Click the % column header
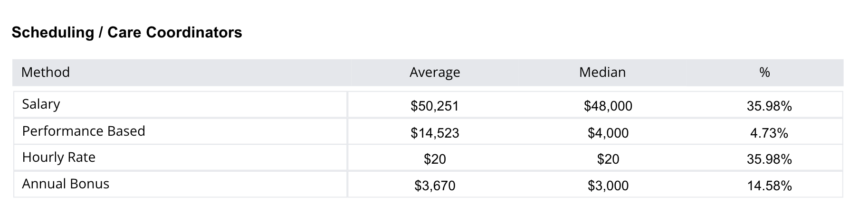This screenshot has width=868, height=223. tap(764, 72)
